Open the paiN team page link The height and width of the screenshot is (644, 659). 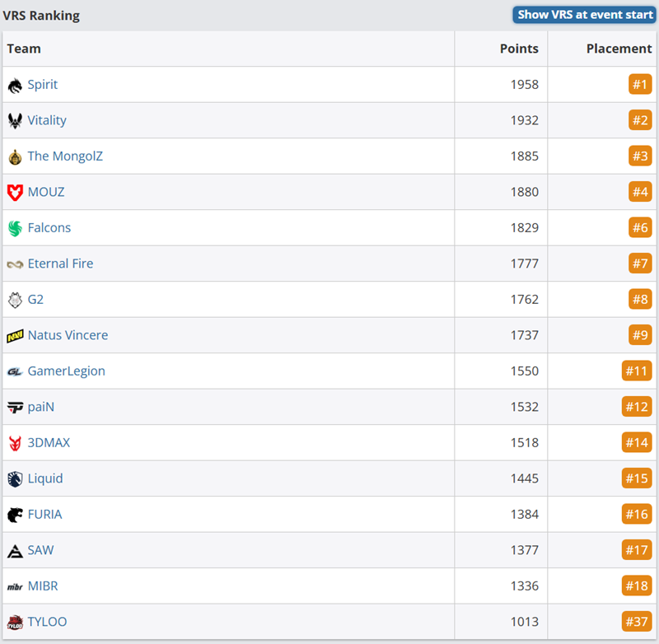[40, 407]
